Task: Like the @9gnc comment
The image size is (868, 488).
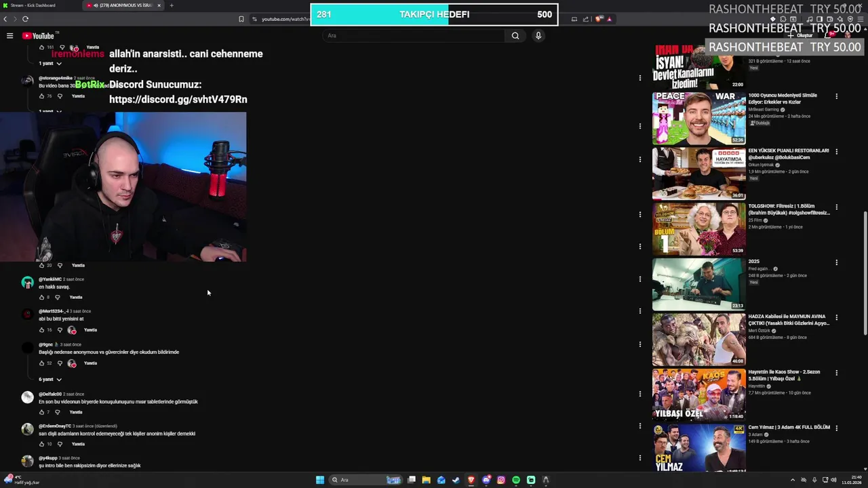Action: coord(41,363)
